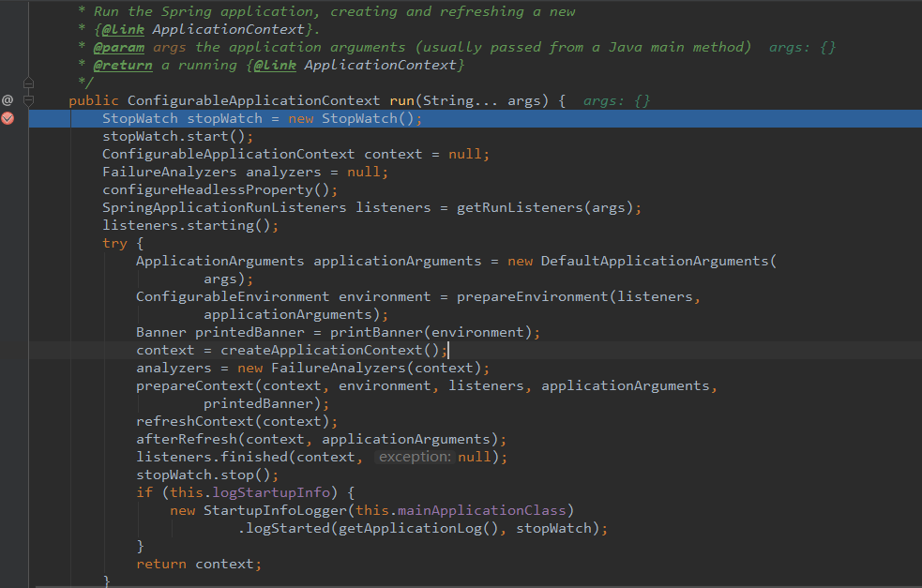This screenshot has width=922, height=588.
Task: Click the try keyword
Action: pyautogui.click(x=114, y=244)
